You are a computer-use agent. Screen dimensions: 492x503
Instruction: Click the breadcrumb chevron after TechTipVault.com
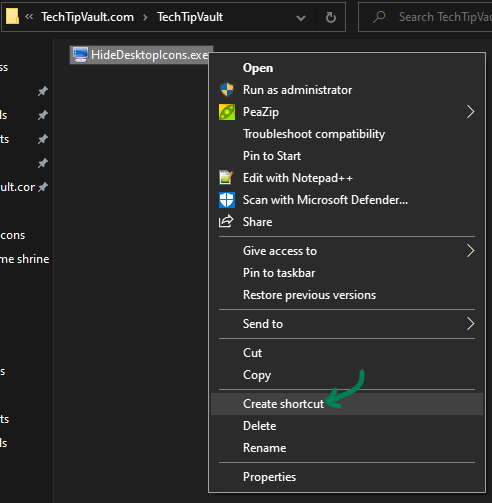145,17
